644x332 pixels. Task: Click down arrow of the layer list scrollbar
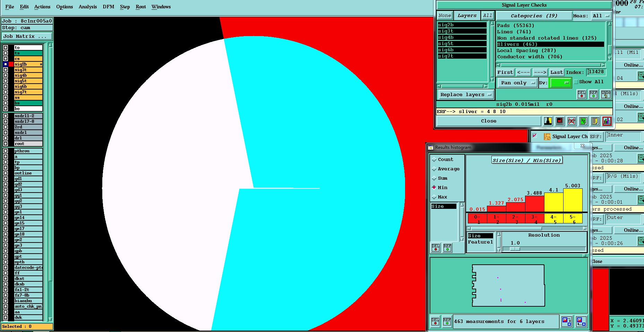click(50, 319)
